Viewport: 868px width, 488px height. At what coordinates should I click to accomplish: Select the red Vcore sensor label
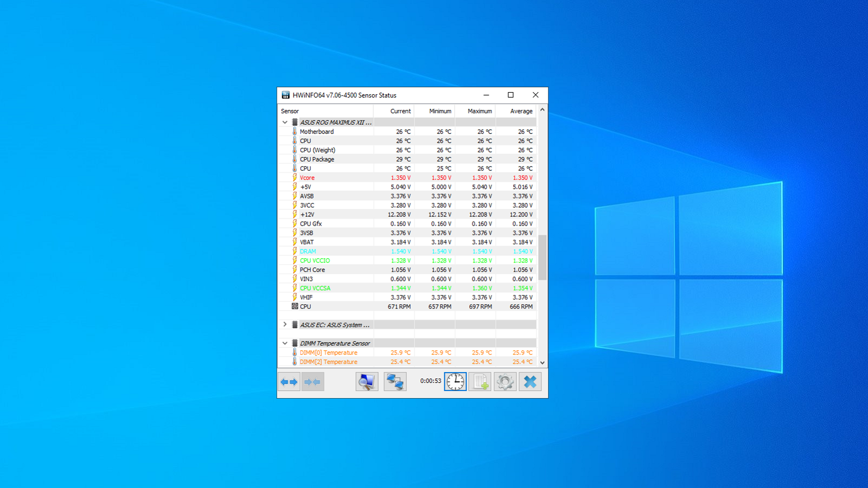click(307, 178)
